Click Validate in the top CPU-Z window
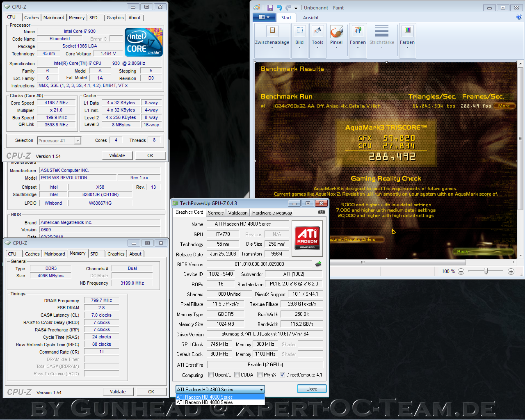This screenshot has width=525, height=420. (117, 155)
